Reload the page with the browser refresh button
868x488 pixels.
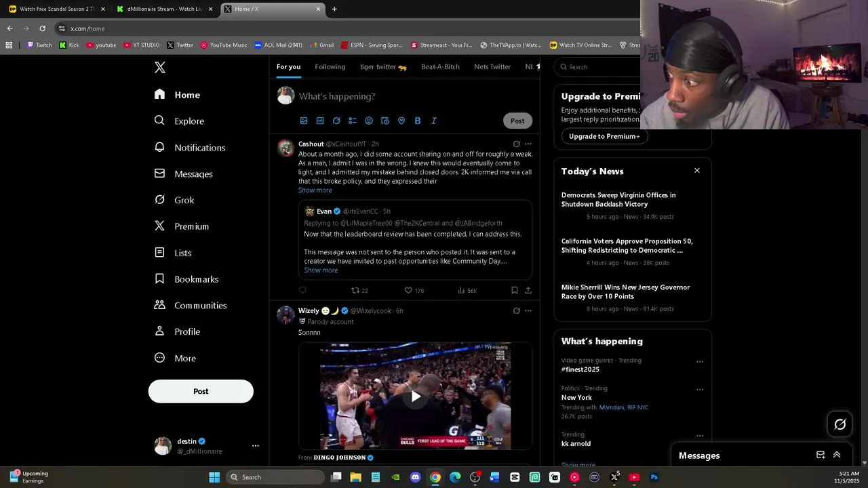tap(42, 28)
